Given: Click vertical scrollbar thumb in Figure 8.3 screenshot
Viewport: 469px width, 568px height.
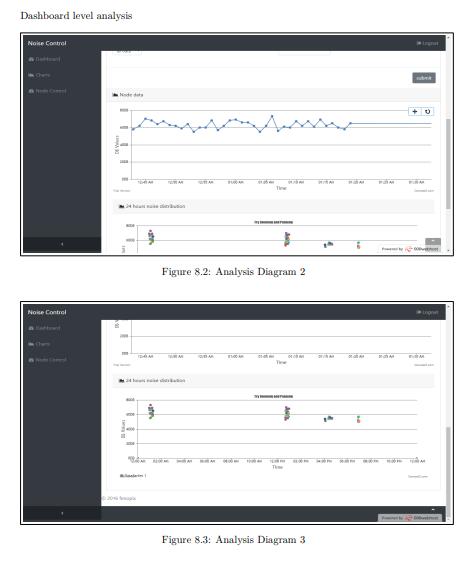Looking at the screenshot, I should point(448,472).
